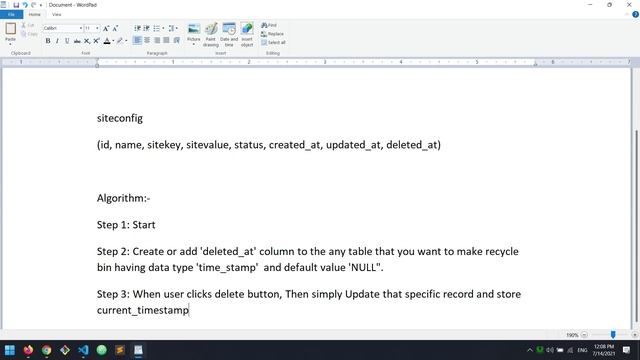
Task: Open Visual Studio Code from the taskbar
Action: pos(83,350)
